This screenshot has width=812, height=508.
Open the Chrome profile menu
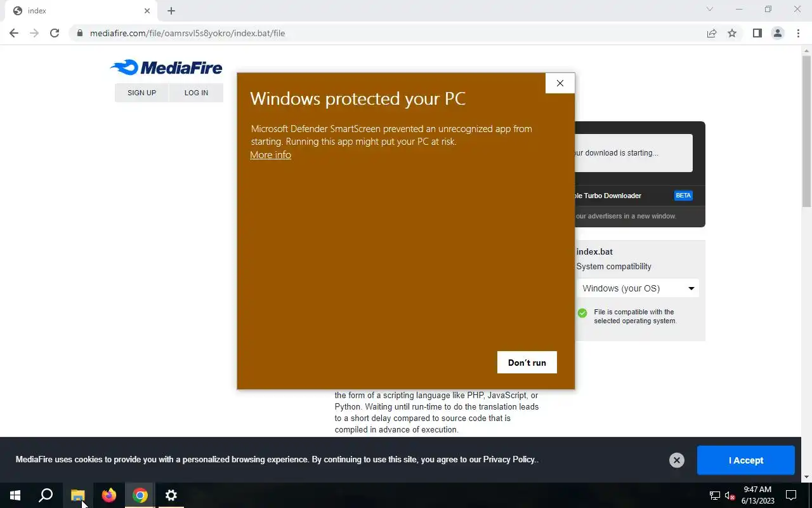click(778, 33)
